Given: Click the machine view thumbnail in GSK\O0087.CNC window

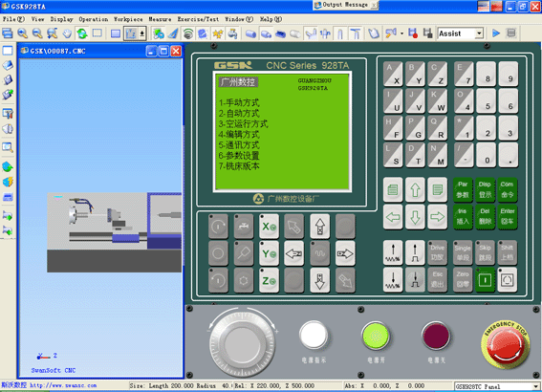Looking at the screenshot, I should click(x=114, y=232).
